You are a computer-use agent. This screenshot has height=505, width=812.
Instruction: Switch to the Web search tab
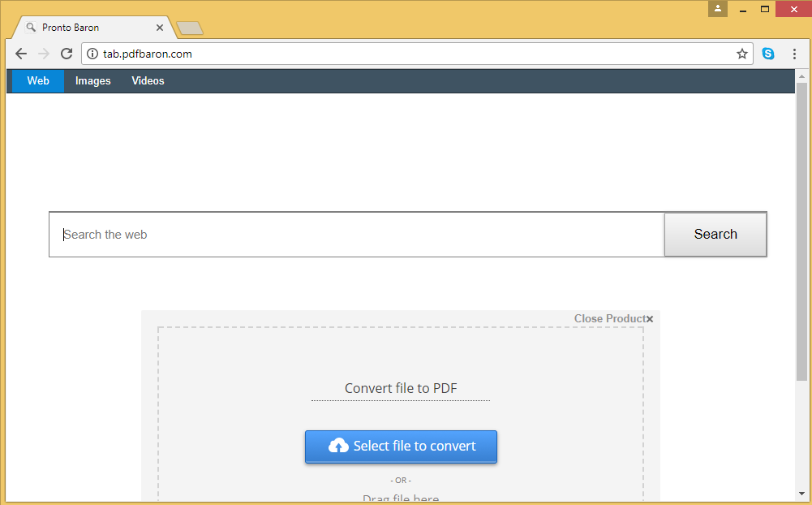point(38,81)
